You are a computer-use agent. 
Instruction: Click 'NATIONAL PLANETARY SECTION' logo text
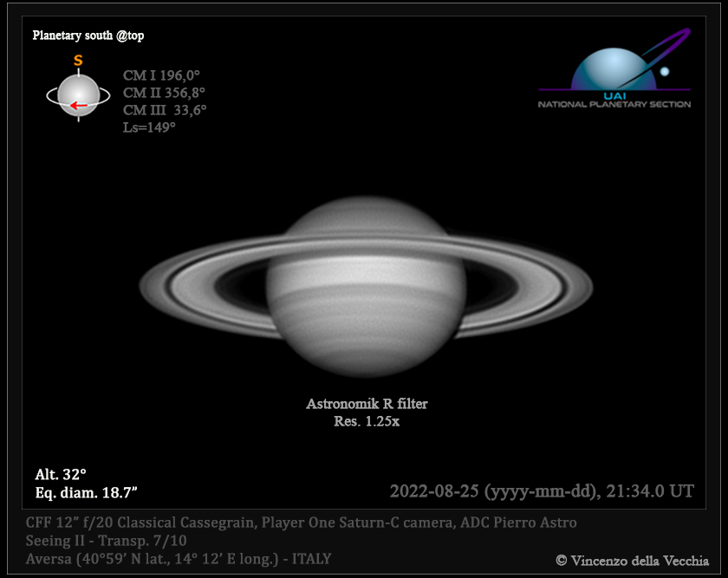614,105
